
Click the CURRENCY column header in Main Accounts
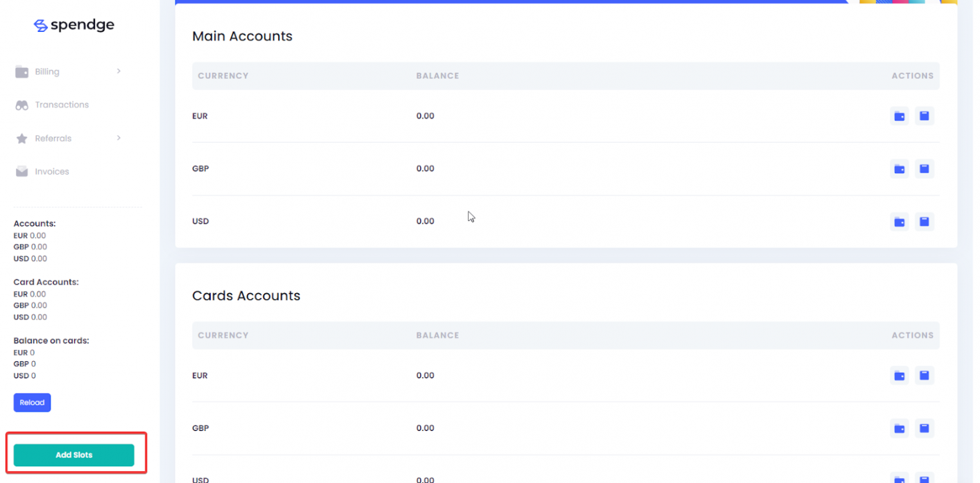223,76
